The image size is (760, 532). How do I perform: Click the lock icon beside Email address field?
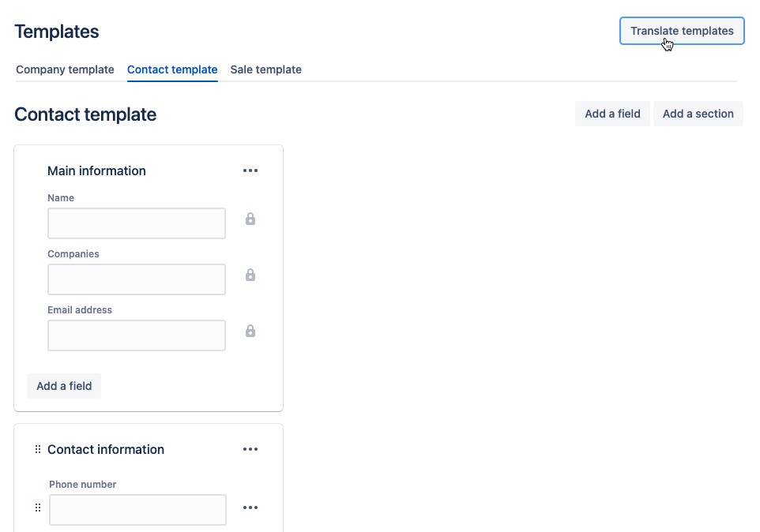250,332
